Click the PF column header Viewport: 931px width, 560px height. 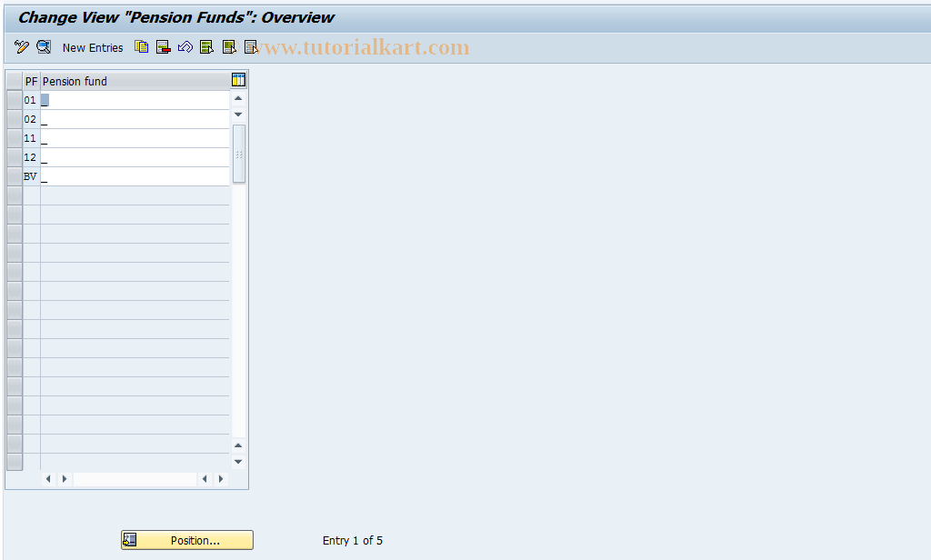click(32, 81)
